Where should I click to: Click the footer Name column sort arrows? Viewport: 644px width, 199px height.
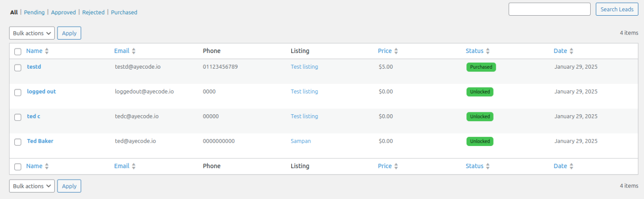[46, 166]
